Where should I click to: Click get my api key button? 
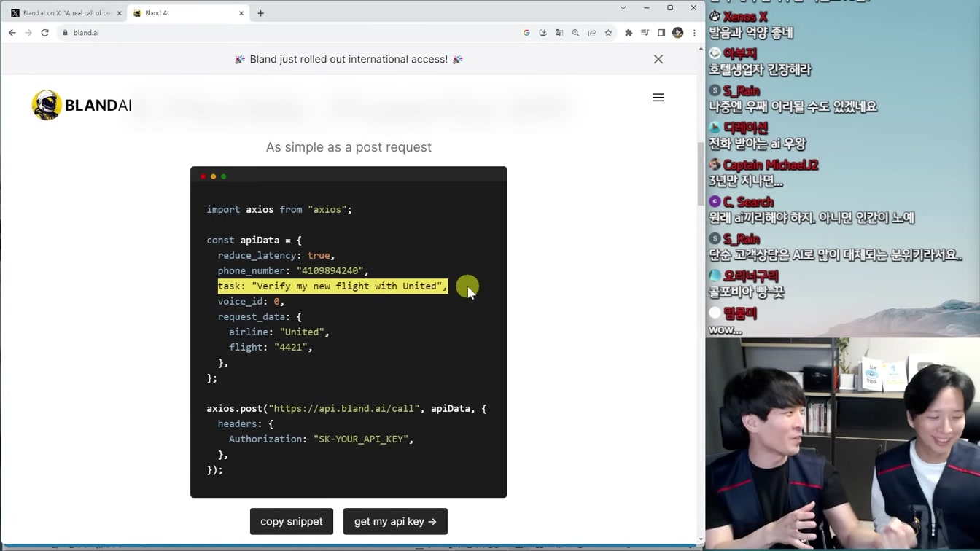(395, 521)
